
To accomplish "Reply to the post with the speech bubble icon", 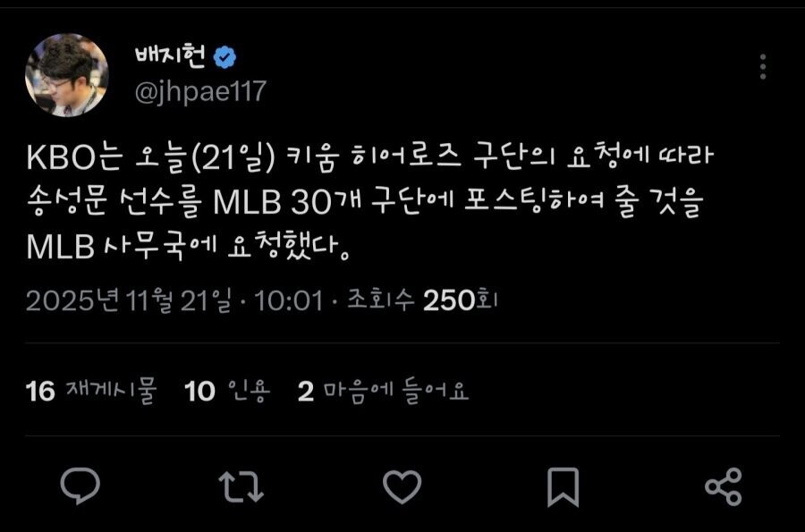I will pyautogui.click(x=80, y=486).
